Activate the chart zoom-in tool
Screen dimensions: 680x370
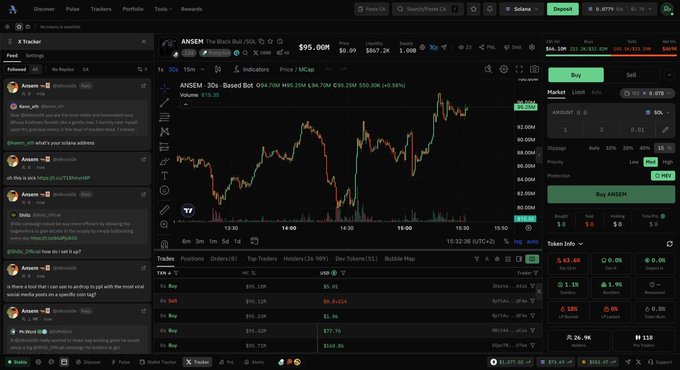[x=164, y=224]
